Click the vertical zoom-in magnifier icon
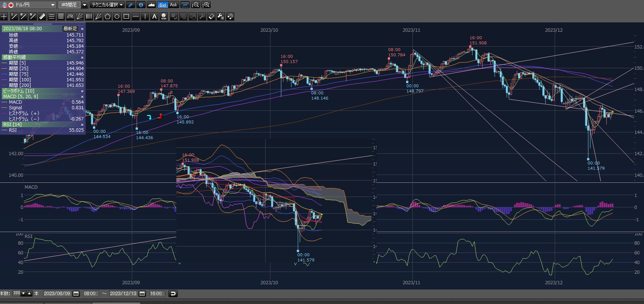 [206, 5]
